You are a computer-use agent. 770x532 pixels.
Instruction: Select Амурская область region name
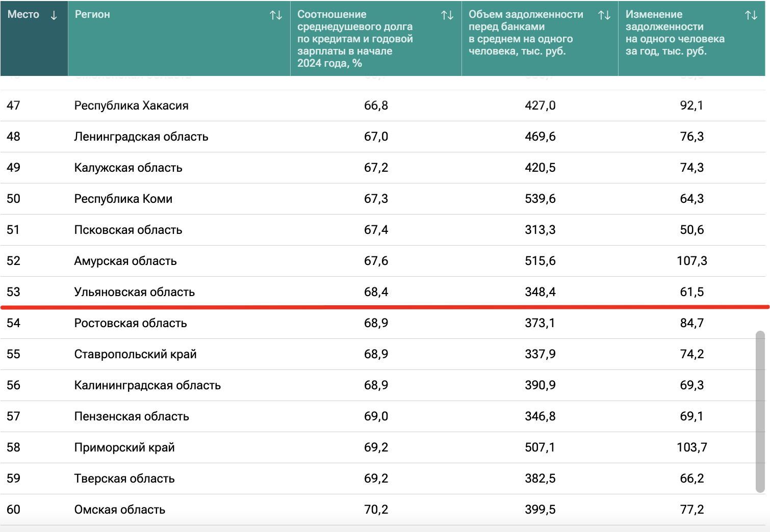pos(125,261)
